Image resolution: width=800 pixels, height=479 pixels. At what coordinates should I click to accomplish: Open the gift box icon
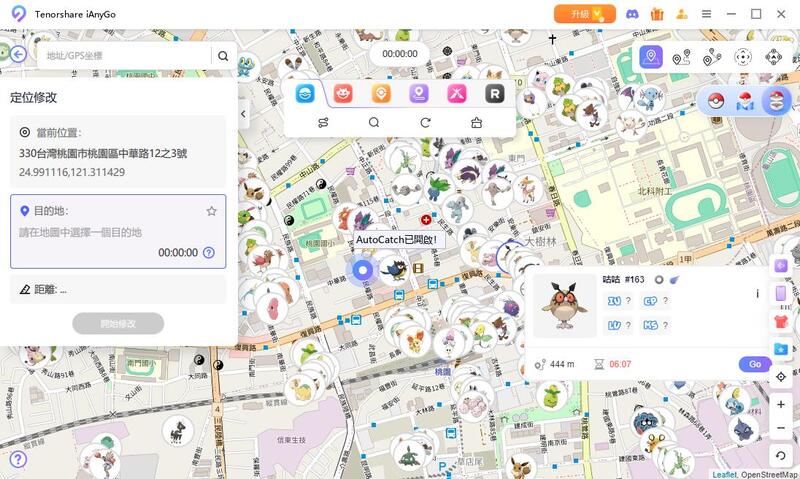[657, 14]
